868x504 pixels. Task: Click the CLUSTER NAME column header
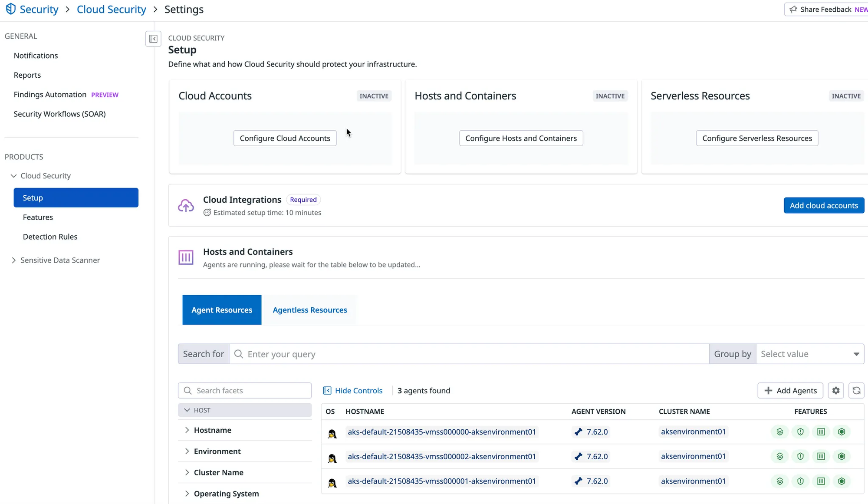coord(684,412)
